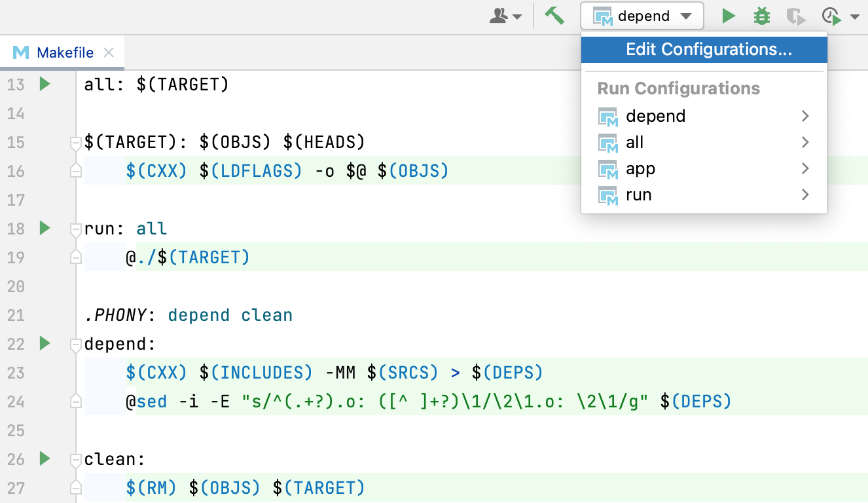Open the profiler run icon
The image size is (868, 503).
point(831,16)
